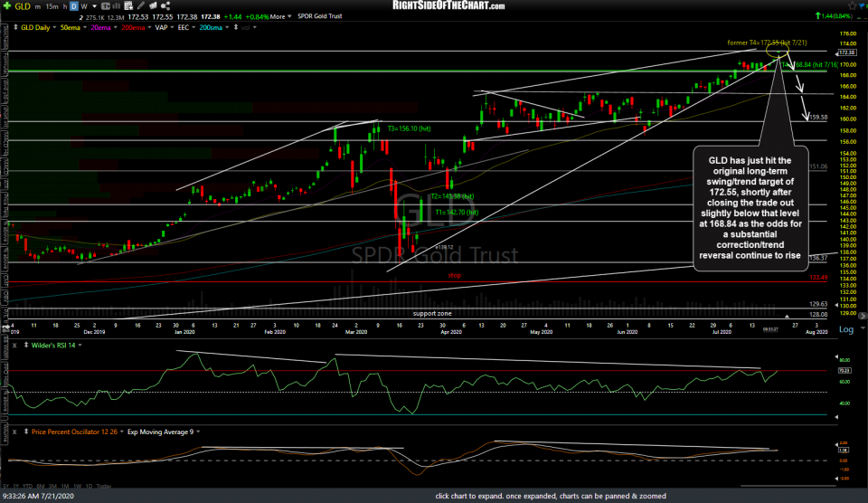Screen dimensions: 868x503
Task: Select the 'm' minute timeframe
Action: coord(38,6)
